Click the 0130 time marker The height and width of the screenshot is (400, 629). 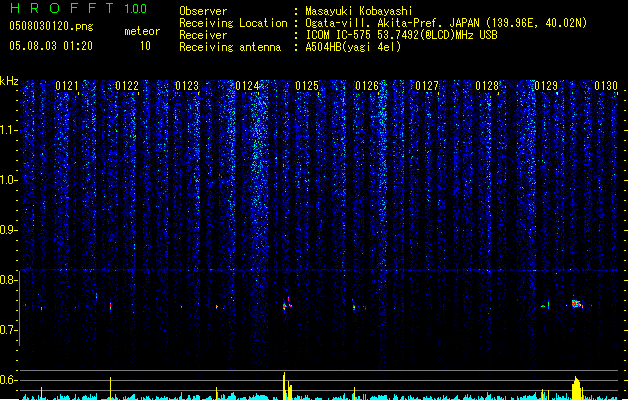click(606, 86)
